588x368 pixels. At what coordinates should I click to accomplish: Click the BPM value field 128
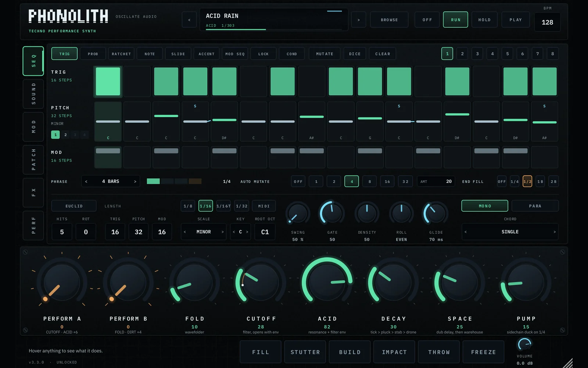[547, 22]
